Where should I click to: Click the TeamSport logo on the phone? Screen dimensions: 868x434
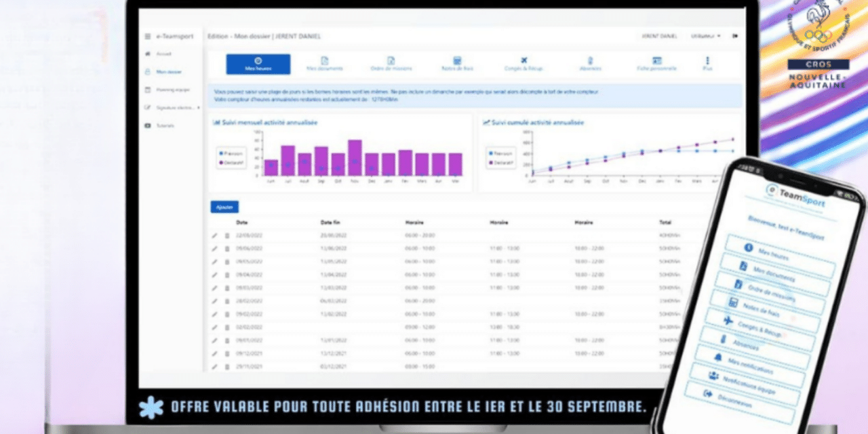(795, 197)
